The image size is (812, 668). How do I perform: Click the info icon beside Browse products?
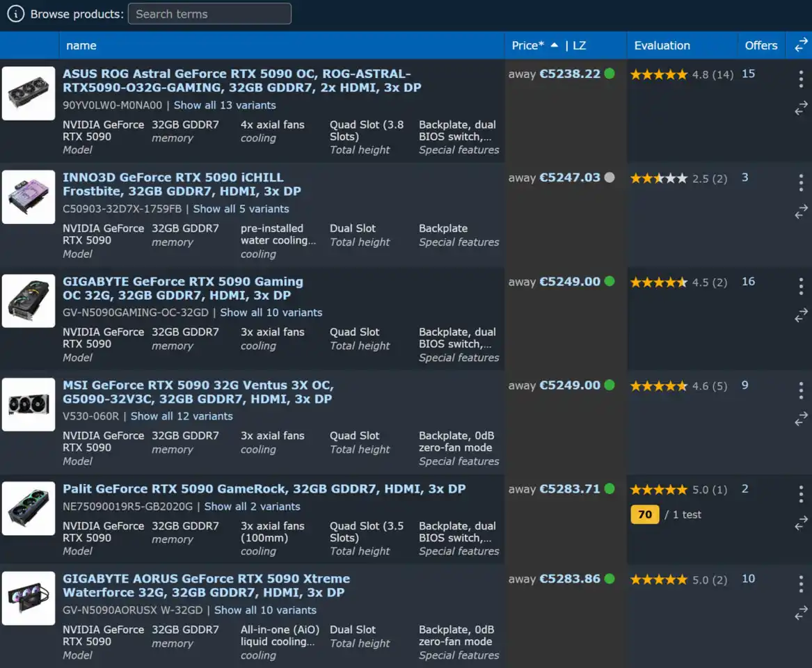pos(15,14)
